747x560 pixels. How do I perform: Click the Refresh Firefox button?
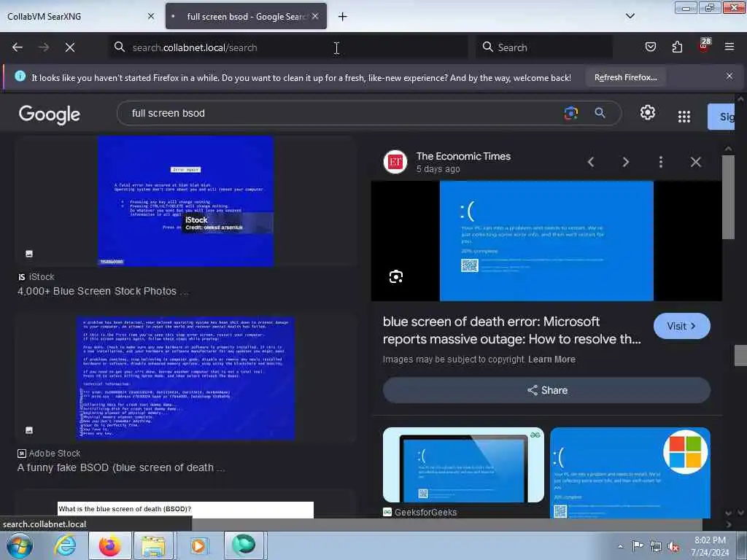[x=625, y=77]
